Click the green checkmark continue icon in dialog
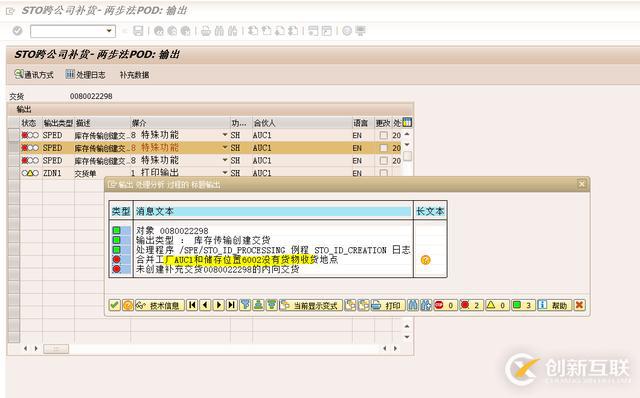Screen dimensions: 640x398 pos(115,305)
